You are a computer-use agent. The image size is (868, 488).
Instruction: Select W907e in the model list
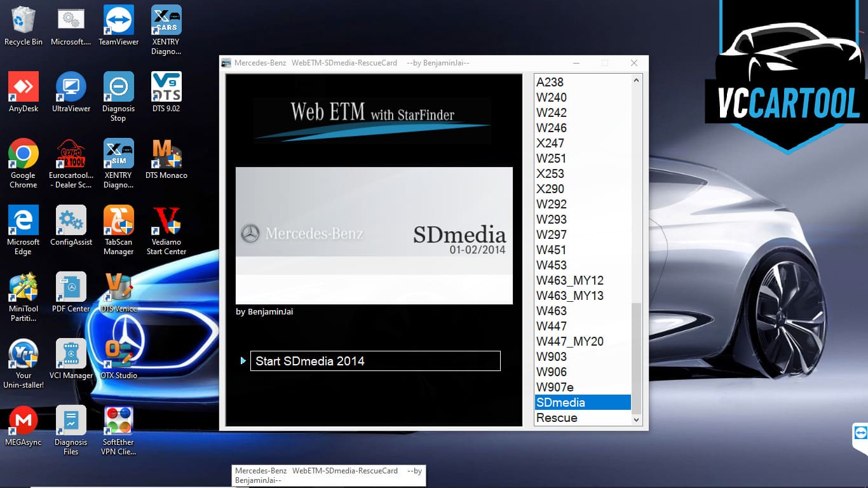[583, 387]
